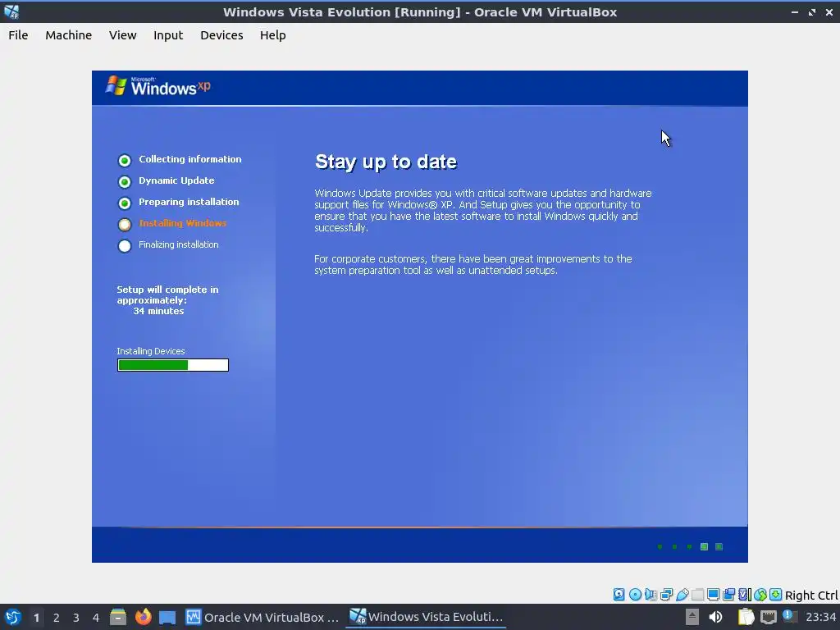Click the removable media eject tray icon
The image size is (840, 630).
pos(692,617)
